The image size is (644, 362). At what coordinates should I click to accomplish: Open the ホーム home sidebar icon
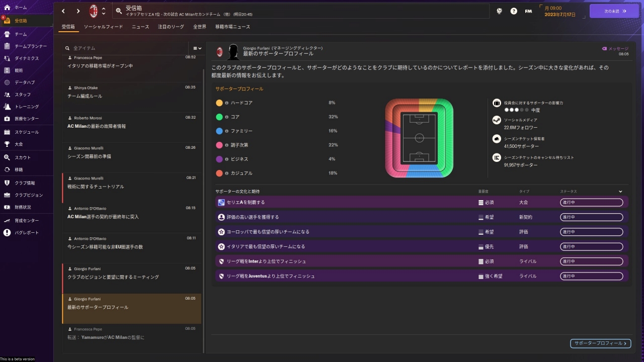(x=7, y=8)
